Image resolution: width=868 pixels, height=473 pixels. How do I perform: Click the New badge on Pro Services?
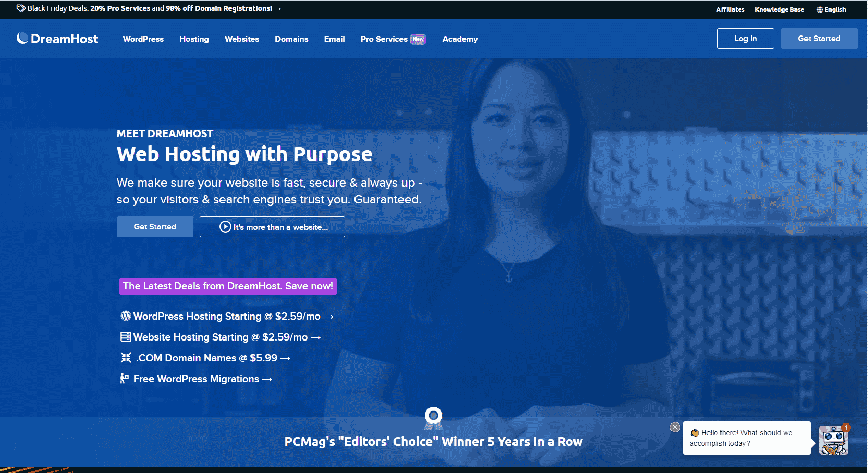click(x=418, y=39)
